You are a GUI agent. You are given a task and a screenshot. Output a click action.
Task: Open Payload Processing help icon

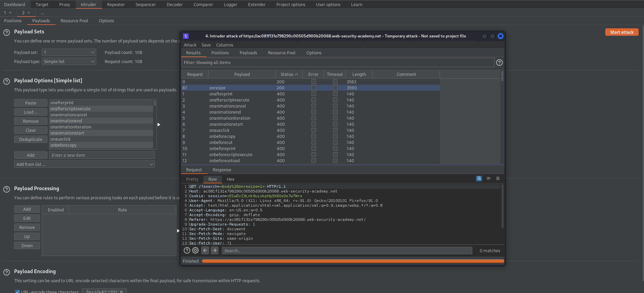coord(6,189)
